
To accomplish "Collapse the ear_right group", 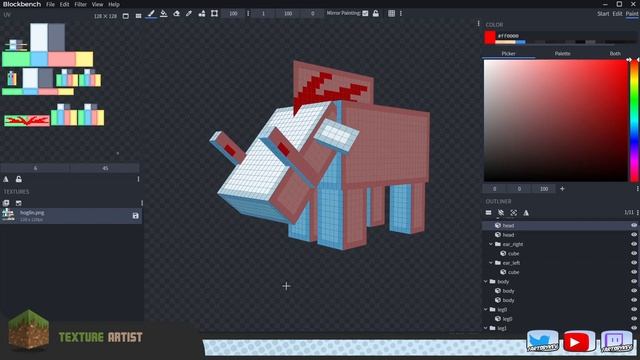I will [x=491, y=244].
